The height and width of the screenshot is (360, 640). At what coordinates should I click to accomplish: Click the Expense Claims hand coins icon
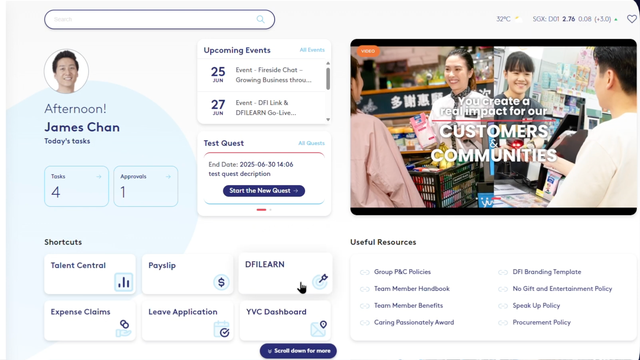[124, 328]
